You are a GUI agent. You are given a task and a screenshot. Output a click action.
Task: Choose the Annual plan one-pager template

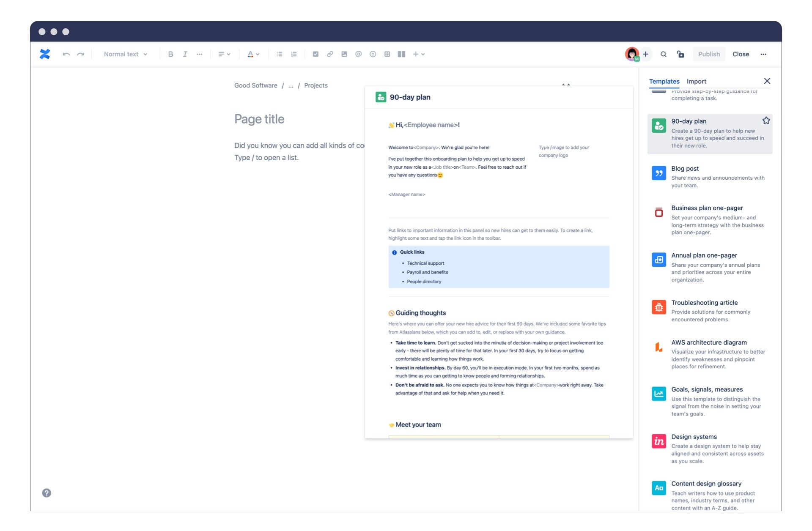pyautogui.click(x=710, y=267)
